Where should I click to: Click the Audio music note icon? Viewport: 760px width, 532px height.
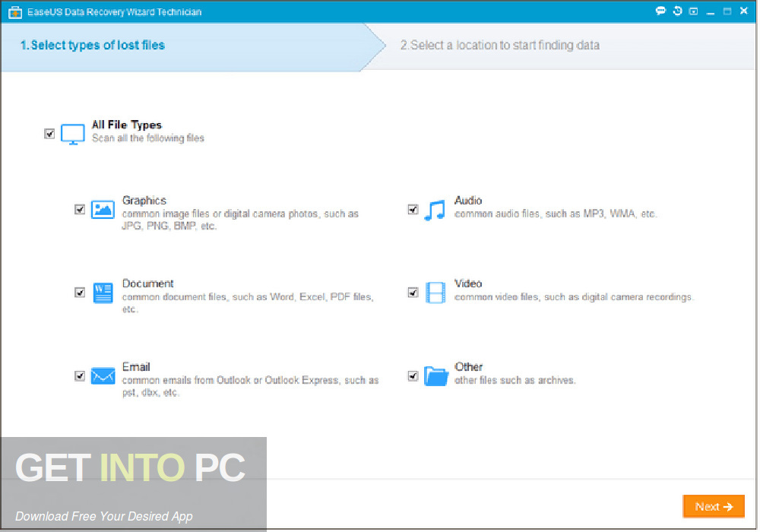[435, 211]
